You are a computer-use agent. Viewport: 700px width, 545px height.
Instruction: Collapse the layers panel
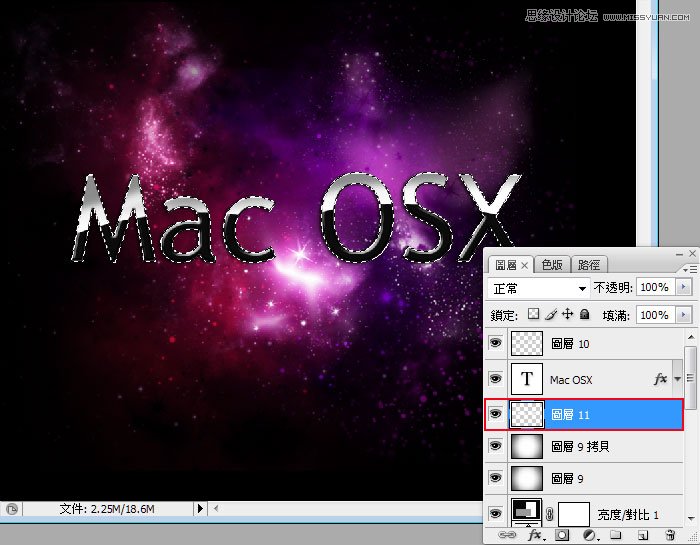(x=679, y=254)
